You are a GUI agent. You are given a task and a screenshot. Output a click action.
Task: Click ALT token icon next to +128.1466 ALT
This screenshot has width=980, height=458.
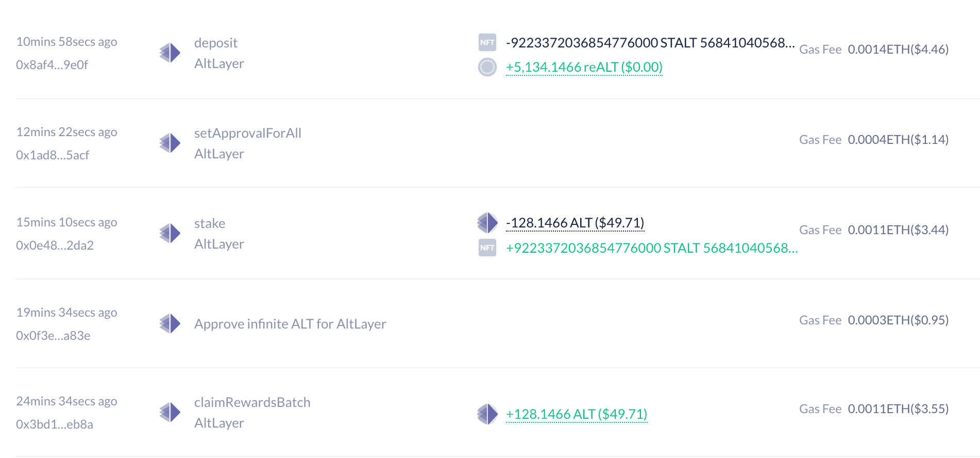tap(487, 414)
